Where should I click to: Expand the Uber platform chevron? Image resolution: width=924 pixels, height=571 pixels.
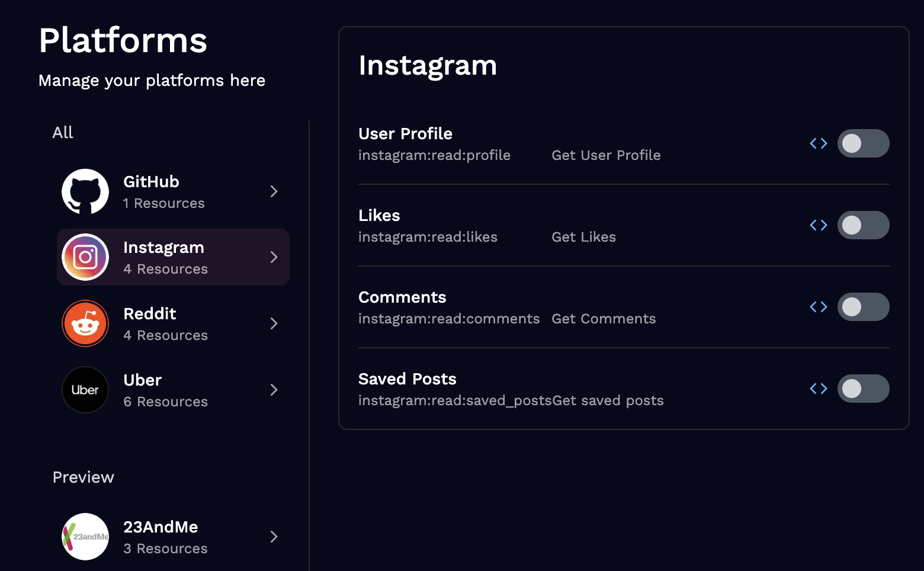tap(274, 390)
